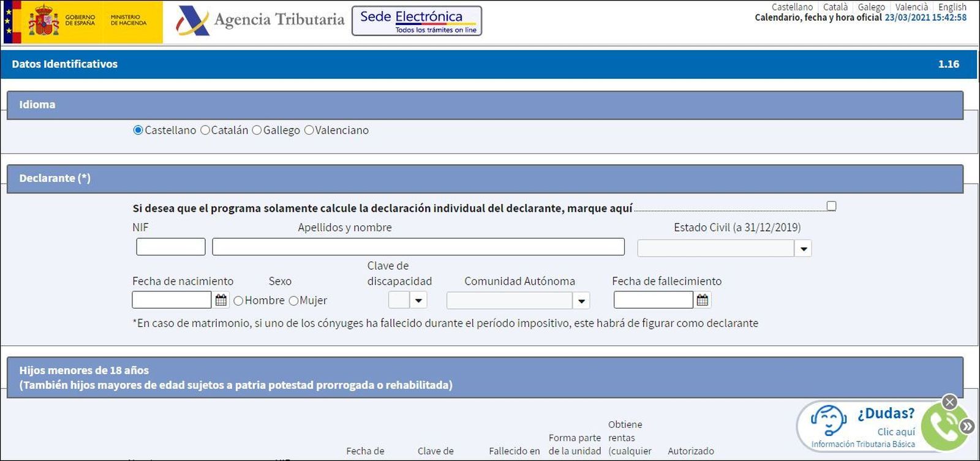
Task: Click the version number 1.16
Action: click(949, 64)
